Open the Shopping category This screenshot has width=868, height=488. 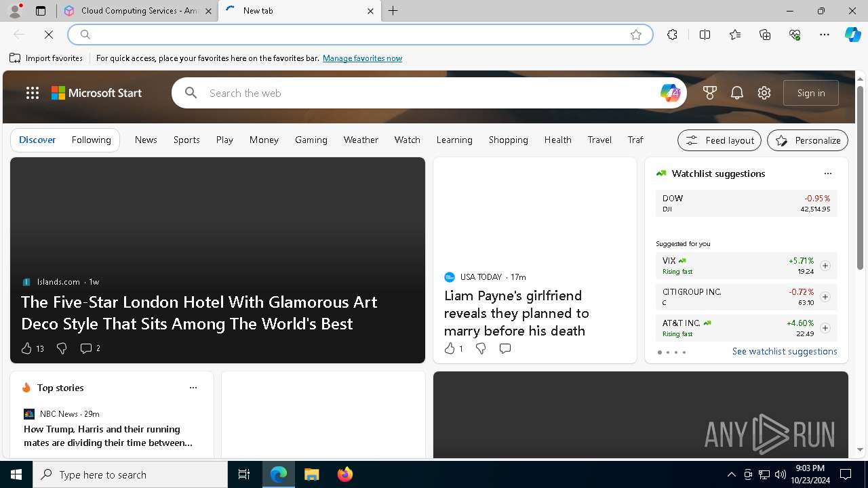(x=509, y=140)
